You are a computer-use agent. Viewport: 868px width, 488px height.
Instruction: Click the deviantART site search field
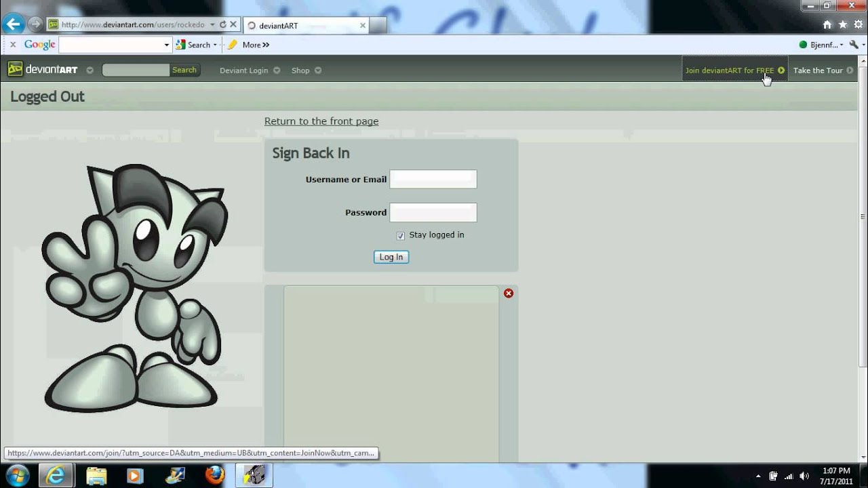coord(136,70)
